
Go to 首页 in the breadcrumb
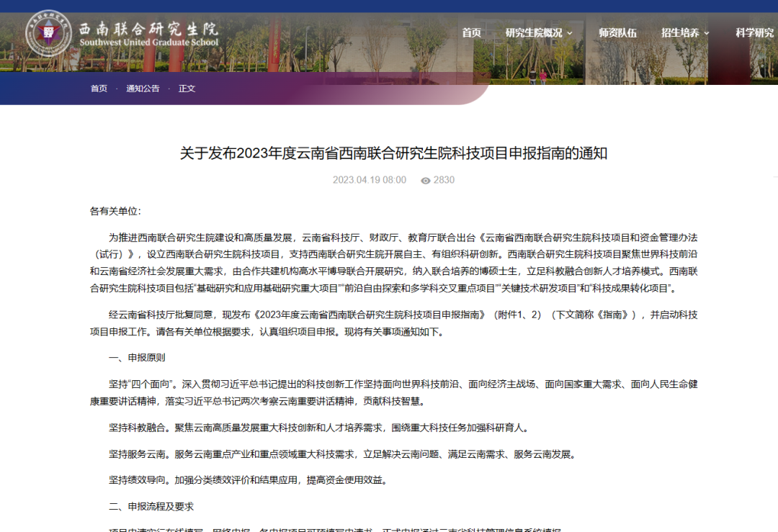coord(99,89)
